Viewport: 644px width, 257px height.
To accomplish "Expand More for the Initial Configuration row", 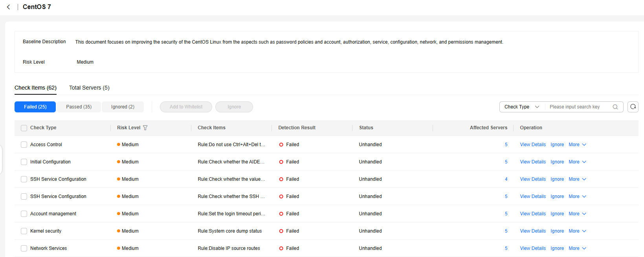I will coord(577,162).
